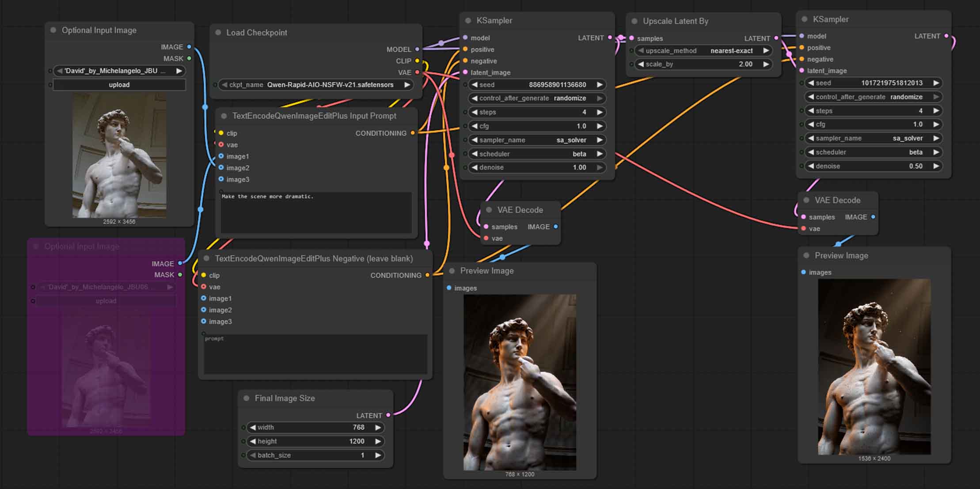
Task: Collapse the Upscale Latent By node header dot
Action: [634, 21]
